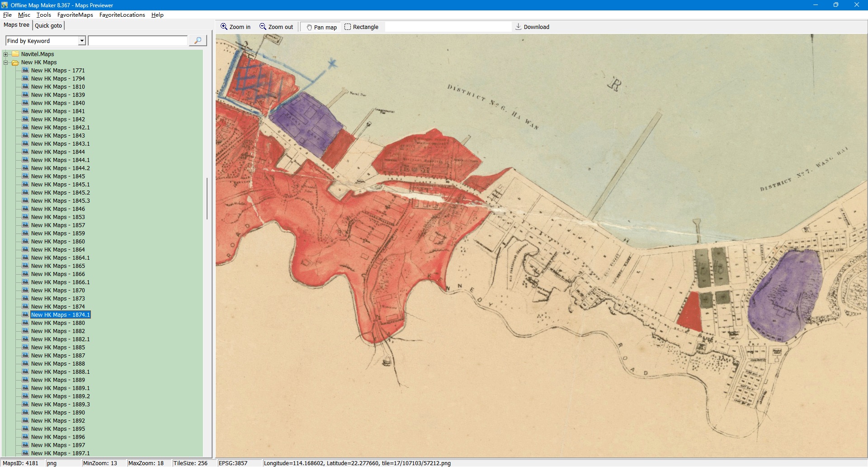Open the Find by Keyword dropdown
The width and height of the screenshot is (868, 467).
[x=82, y=41]
